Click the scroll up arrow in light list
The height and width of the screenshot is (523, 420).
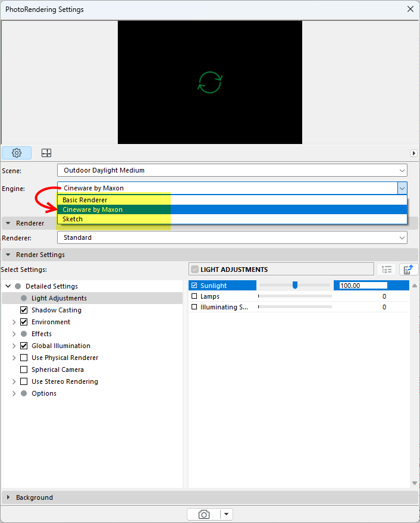414,286
